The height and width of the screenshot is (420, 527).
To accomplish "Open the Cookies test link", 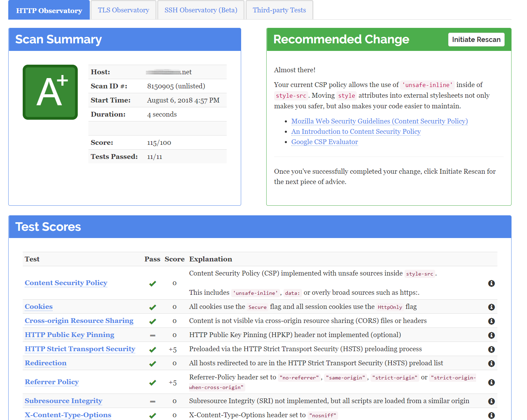I will tap(39, 306).
